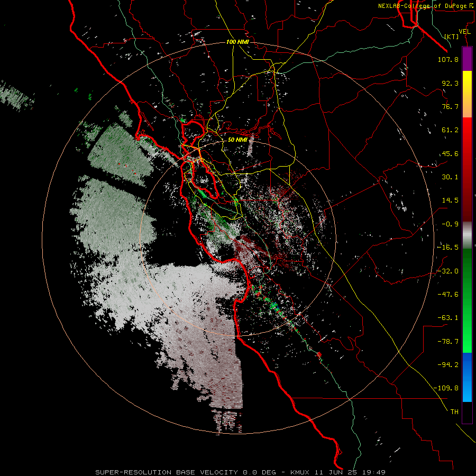Select the -0.9 scale value
The height and width of the screenshot is (476, 476).
tap(450, 224)
